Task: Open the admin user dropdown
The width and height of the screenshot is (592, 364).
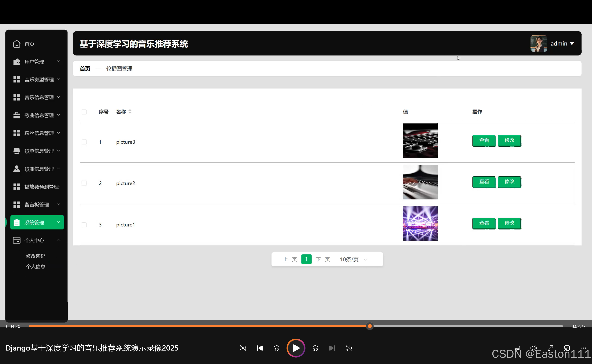Action: tap(562, 44)
